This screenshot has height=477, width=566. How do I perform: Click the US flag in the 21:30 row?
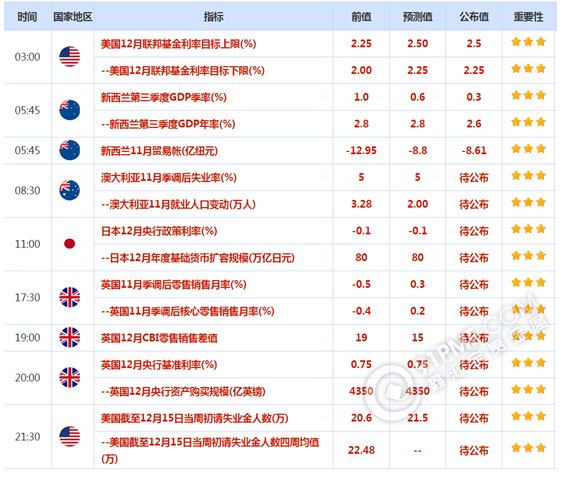point(69,437)
